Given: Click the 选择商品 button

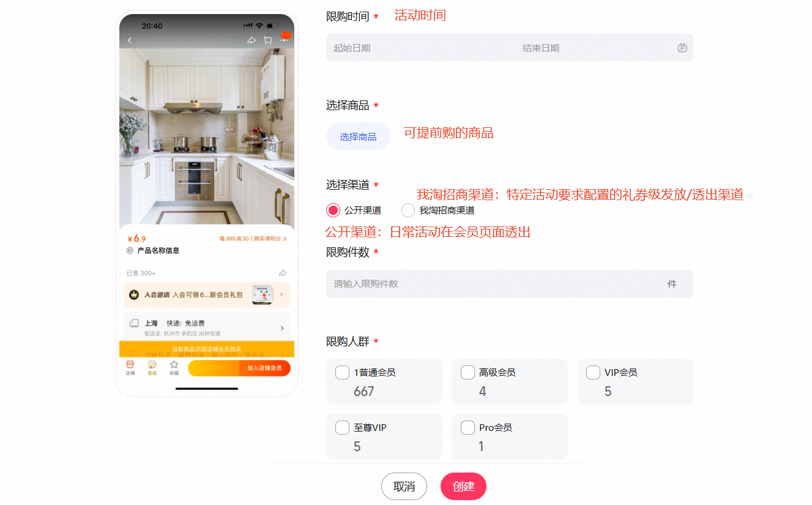Looking at the screenshot, I should [358, 137].
